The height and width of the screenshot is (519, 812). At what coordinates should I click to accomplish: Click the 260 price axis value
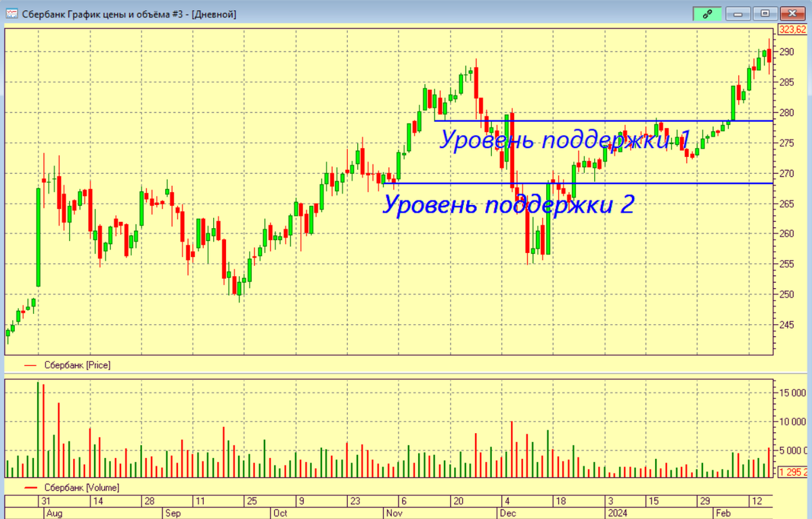coord(786,234)
